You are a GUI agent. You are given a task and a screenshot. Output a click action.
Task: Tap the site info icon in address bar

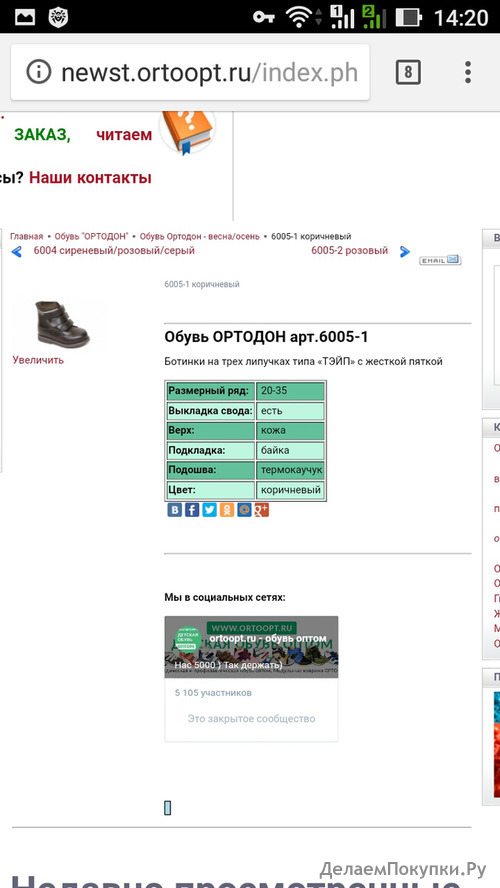[39, 72]
